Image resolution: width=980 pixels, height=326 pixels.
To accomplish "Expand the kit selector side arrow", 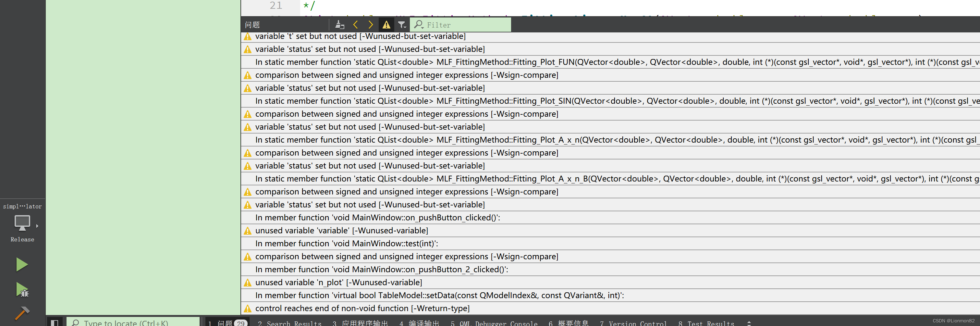I will 37,226.
